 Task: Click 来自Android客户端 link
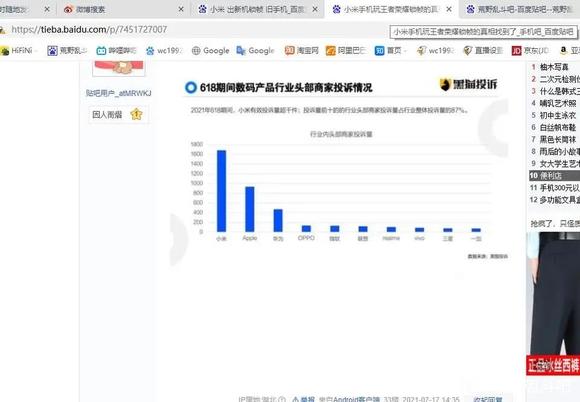coord(349,399)
